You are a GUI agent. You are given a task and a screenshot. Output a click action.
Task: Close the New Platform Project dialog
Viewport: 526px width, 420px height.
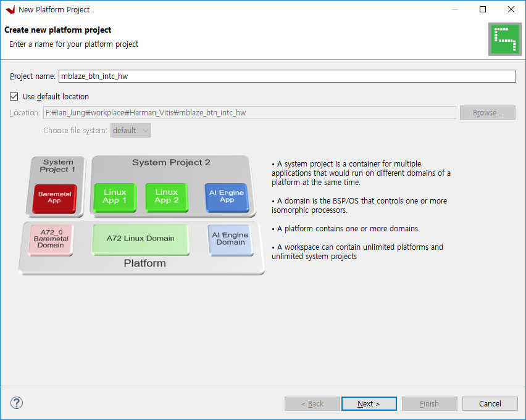(x=511, y=9)
